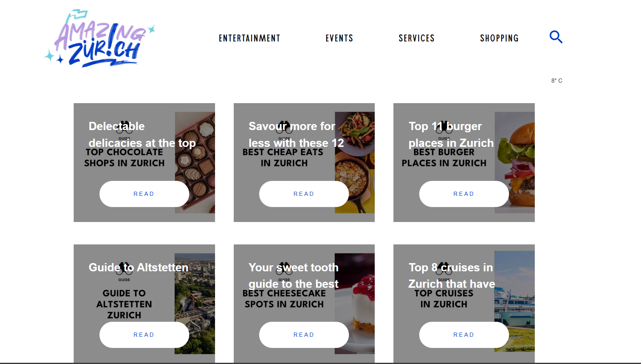Read the Best Burger Places article
641x364 pixels.
tap(464, 194)
